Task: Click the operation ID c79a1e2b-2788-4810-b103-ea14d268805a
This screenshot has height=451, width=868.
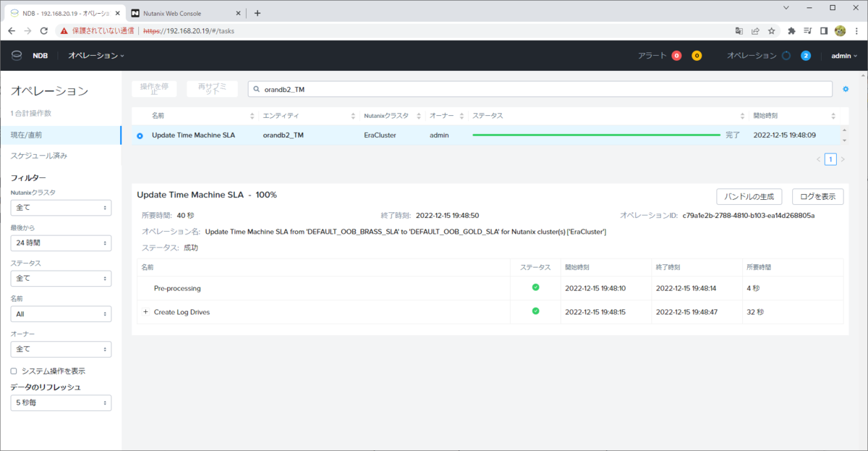Action: 749,215
